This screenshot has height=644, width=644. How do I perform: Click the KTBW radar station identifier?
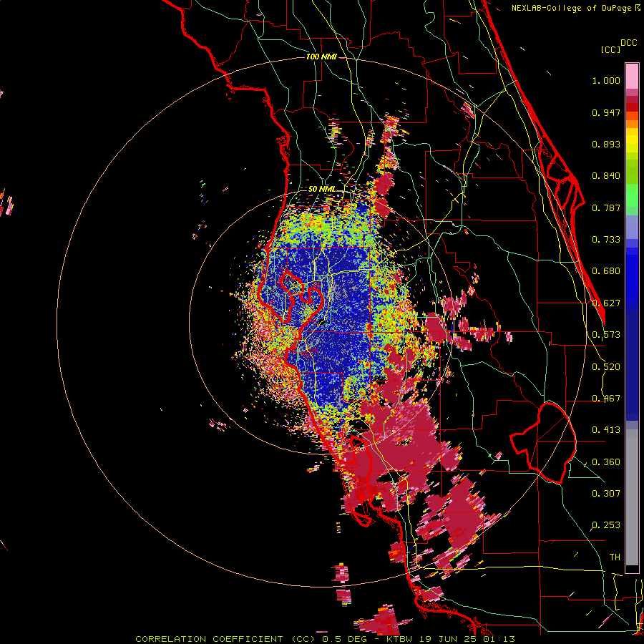pos(401,639)
